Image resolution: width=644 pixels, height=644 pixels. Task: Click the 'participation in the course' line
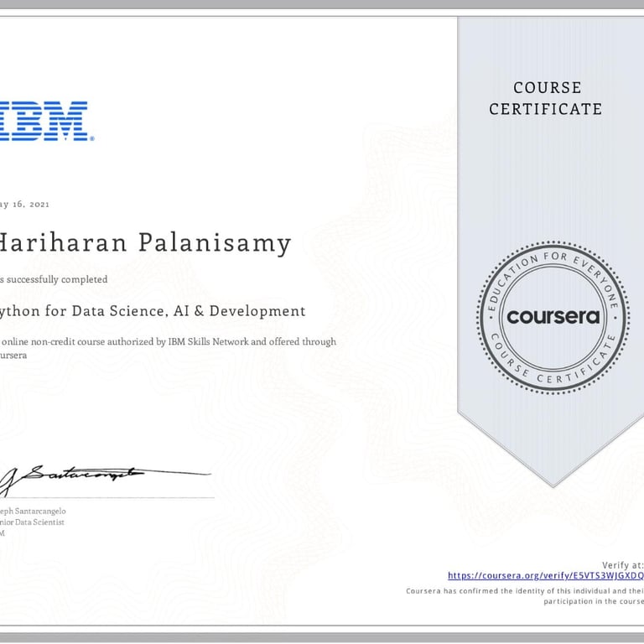(594, 601)
